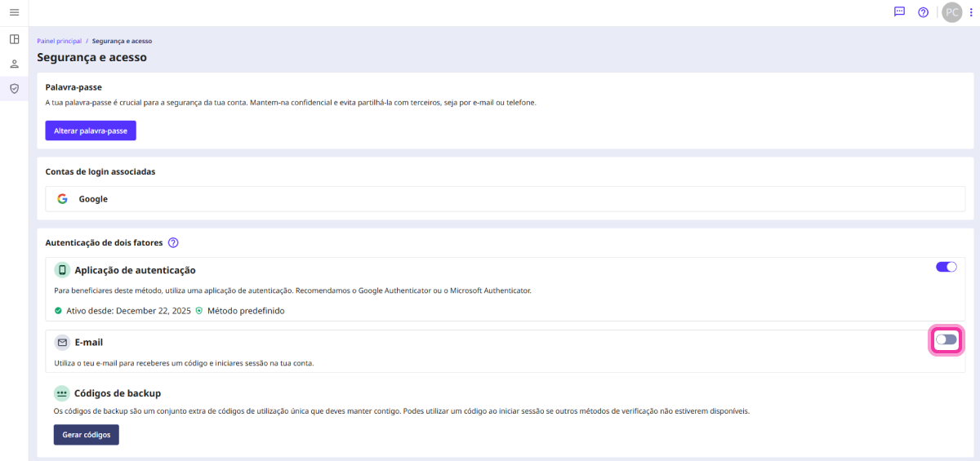This screenshot has height=461, width=980.
Task: Click the Códigos de backup title
Action: (118, 392)
